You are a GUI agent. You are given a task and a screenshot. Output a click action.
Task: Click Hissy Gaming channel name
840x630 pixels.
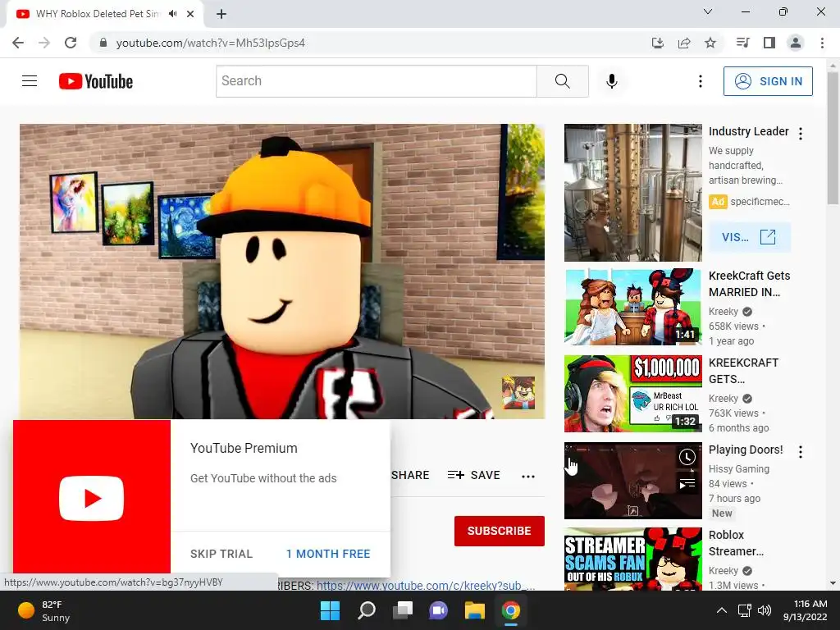coord(739,468)
